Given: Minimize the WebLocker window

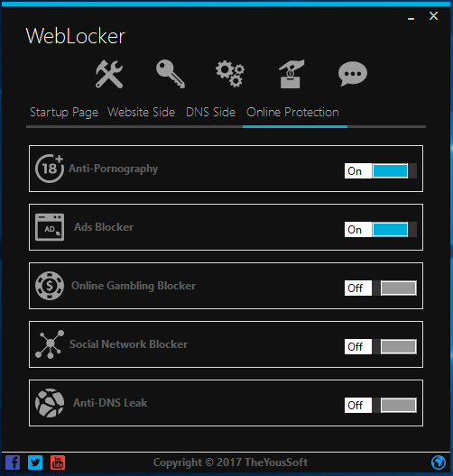Looking at the screenshot, I should pyautogui.click(x=411, y=19).
